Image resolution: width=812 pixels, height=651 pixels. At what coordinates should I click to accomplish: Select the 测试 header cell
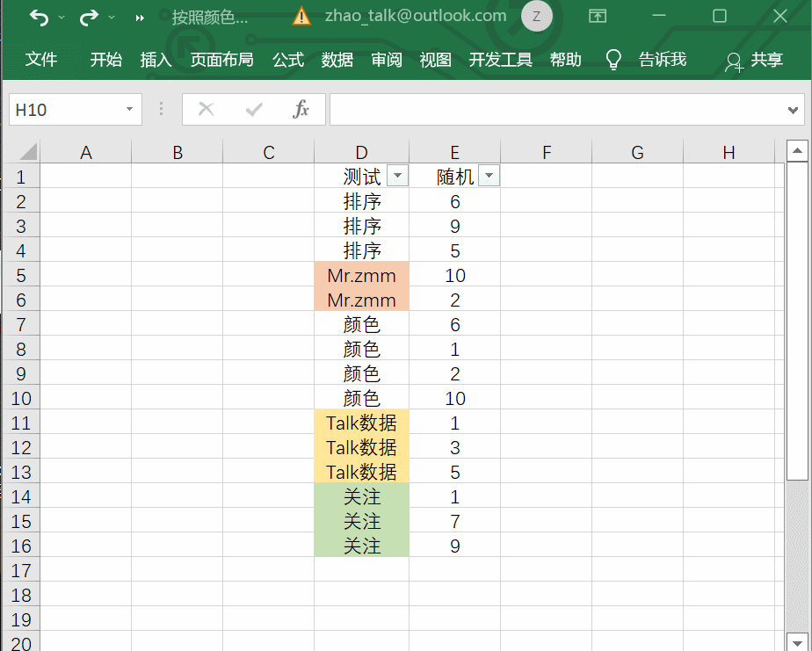coord(361,176)
